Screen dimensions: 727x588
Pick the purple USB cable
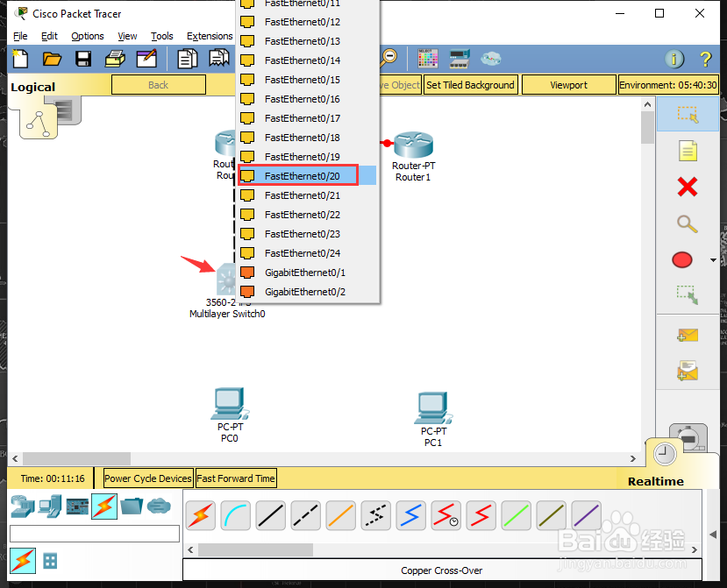(586, 515)
